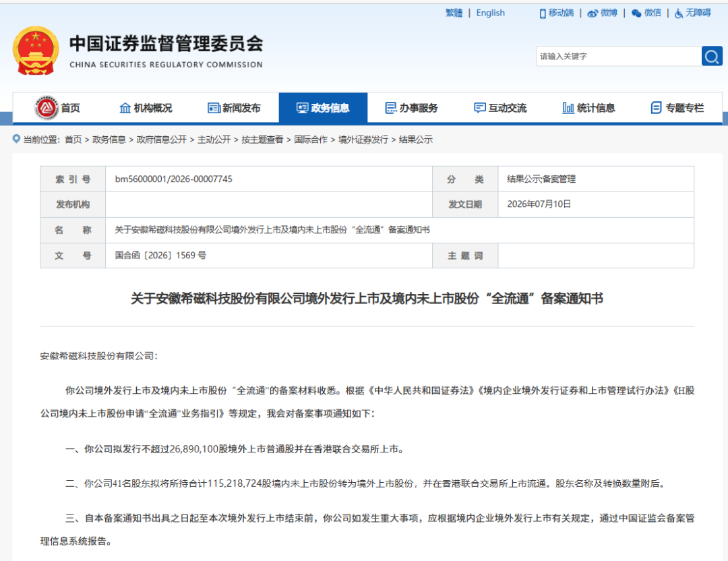This screenshot has width=728, height=561.
Task: Go to 按主题查看 in the breadcrumb
Action: pyautogui.click(x=262, y=140)
